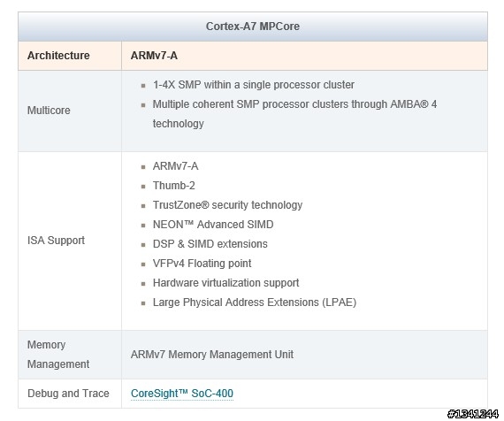504x421 pixels.
Task: Select the ISA Support row label
Action: [x=56, y=241]
